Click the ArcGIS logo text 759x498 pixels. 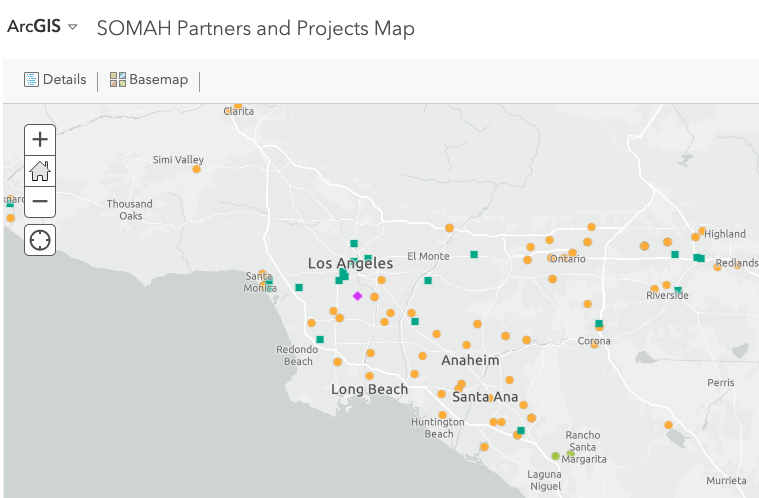pos(34,26)
